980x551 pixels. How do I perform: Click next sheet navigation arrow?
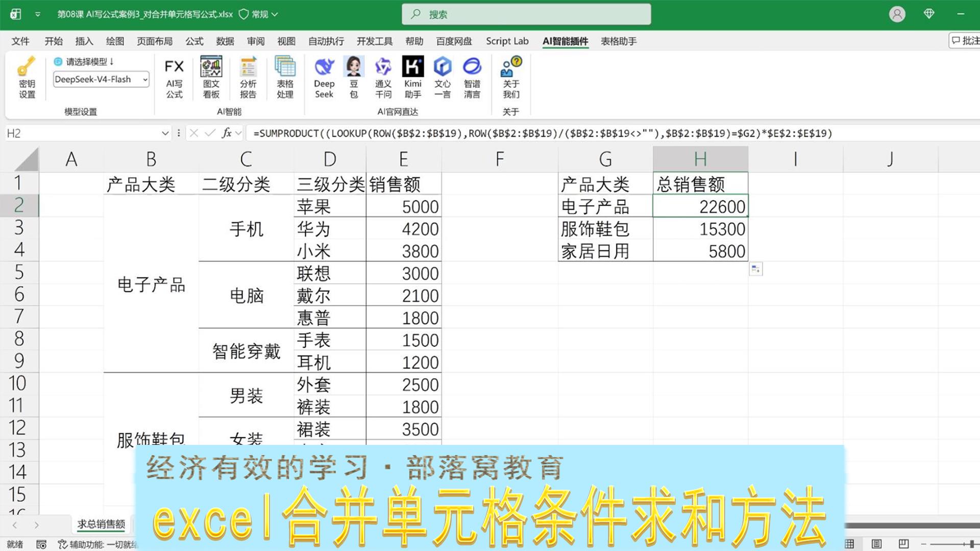(x=36, y=525)
